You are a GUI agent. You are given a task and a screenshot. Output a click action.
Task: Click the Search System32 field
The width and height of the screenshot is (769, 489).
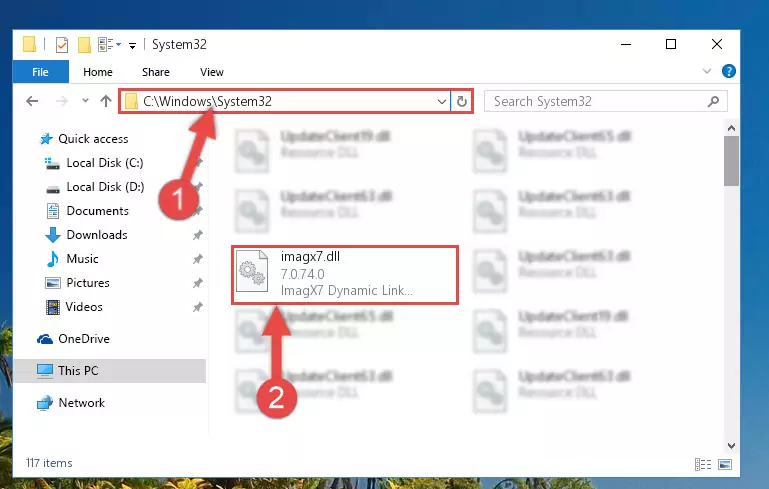coord(606,102)
